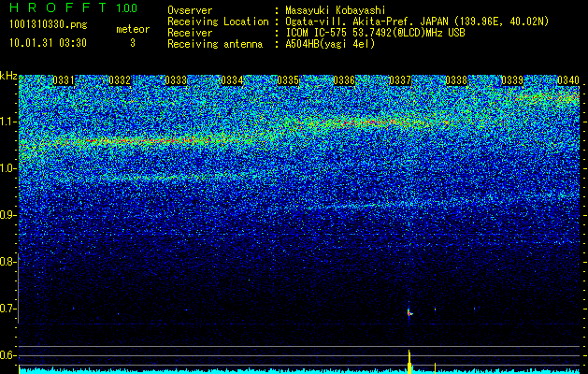Select the file name 1001310330.png
Image resolution: width=588 pixels, height=374 pixels.
pos(49,25)
